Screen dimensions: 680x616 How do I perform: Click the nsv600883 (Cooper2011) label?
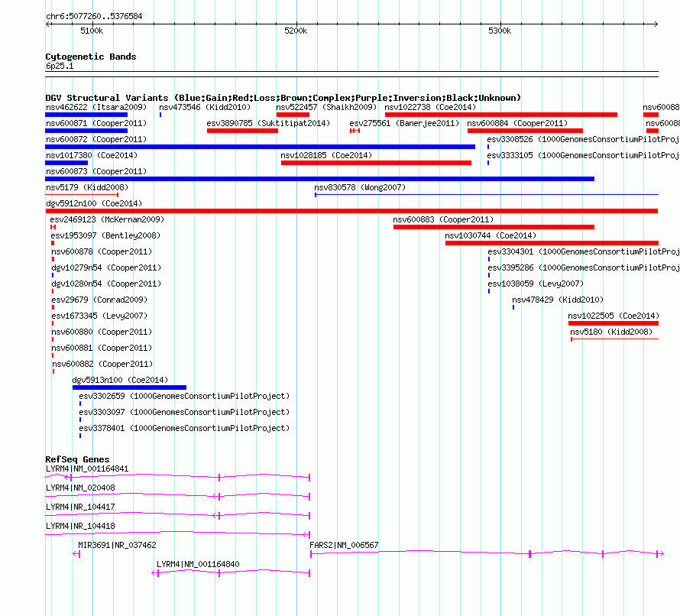pyautogui.click(x=443, y=219)
